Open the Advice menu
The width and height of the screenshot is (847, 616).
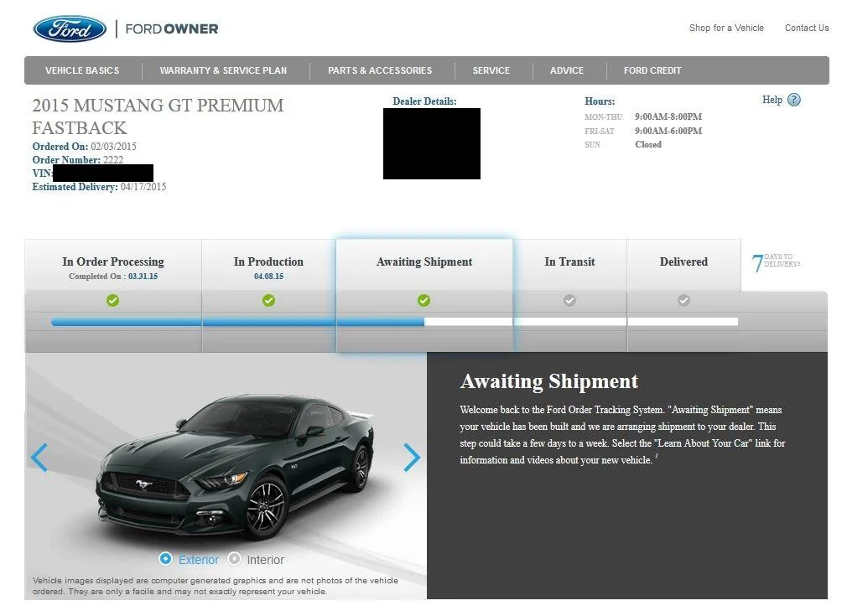tap(567, 70)
